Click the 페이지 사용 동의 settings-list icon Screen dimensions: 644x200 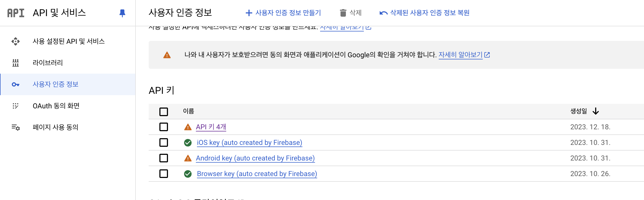pyautogui.click(x=16, y=127)
